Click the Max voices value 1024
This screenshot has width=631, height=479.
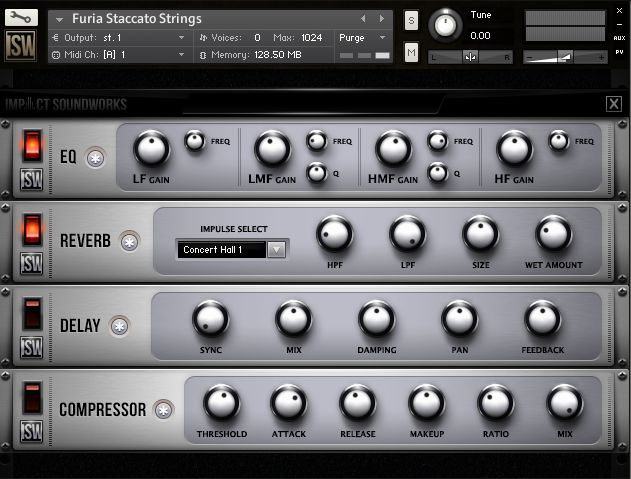pos(312,38)
